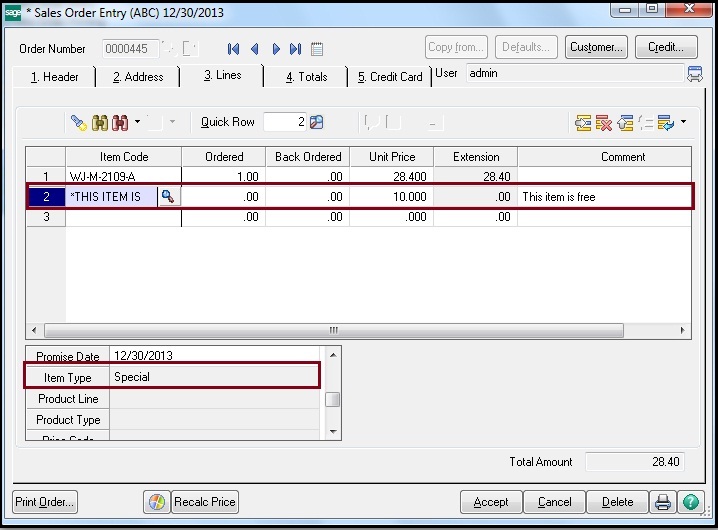
Task: Click the printer icon next to User
Action: coord(695,74)
